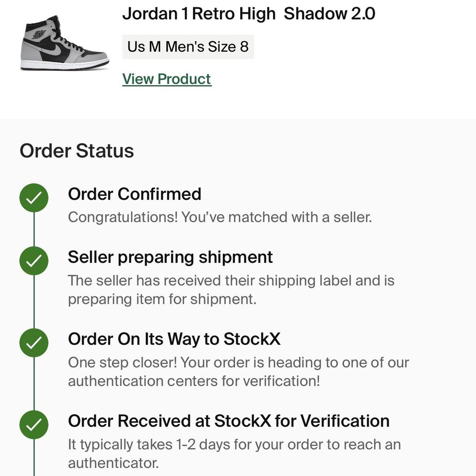Tap the Seller preparing shipment step title
Screen dimensions: 476x476
170,257
